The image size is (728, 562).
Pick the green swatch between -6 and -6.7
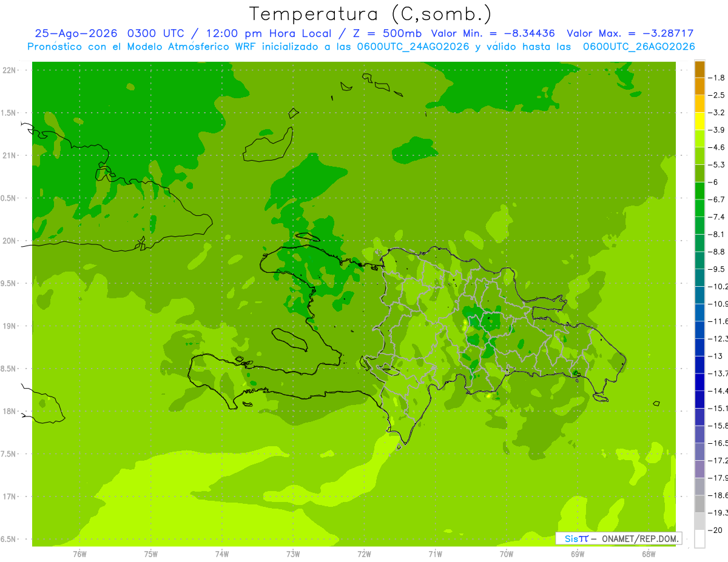700,191
